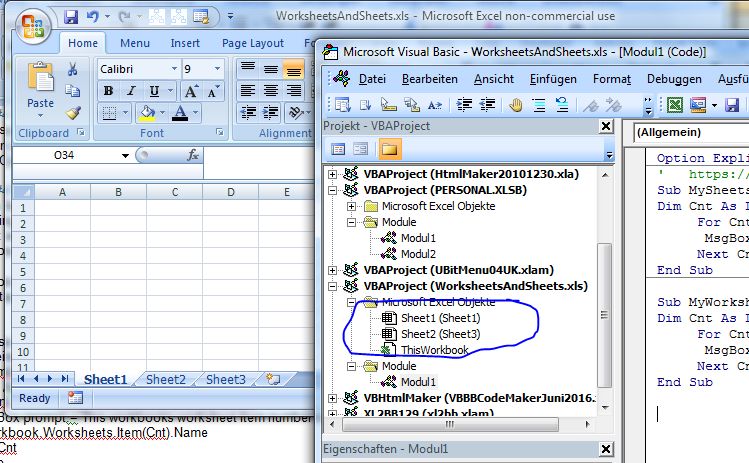
Task: Jump to first sheet with tab navigation arrow
Action: [21, 379]
